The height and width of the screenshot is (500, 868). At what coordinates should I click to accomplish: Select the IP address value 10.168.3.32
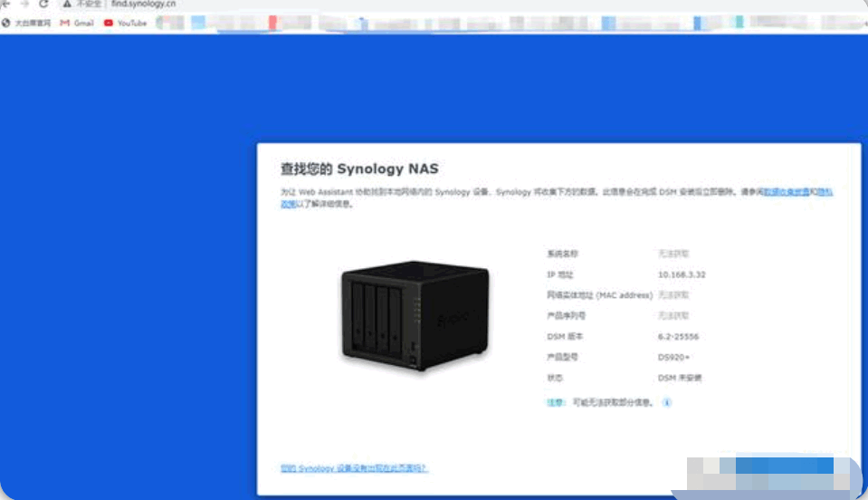[682, 274]
